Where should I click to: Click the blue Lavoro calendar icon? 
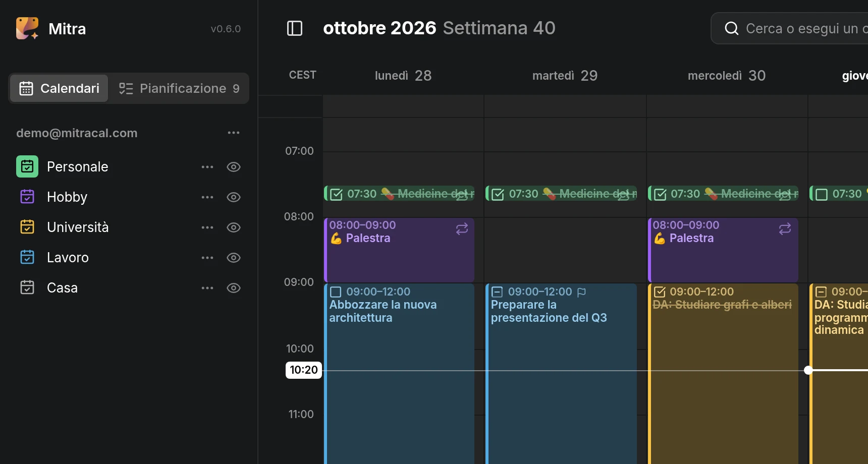pyautogui.click(x=27, y=257)
